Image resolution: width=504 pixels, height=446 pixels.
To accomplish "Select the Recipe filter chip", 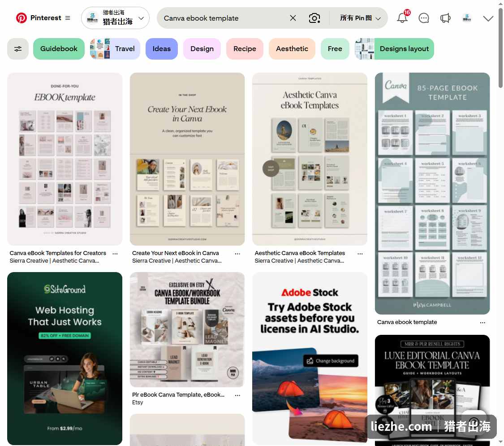I will click(x=245, y=49).
